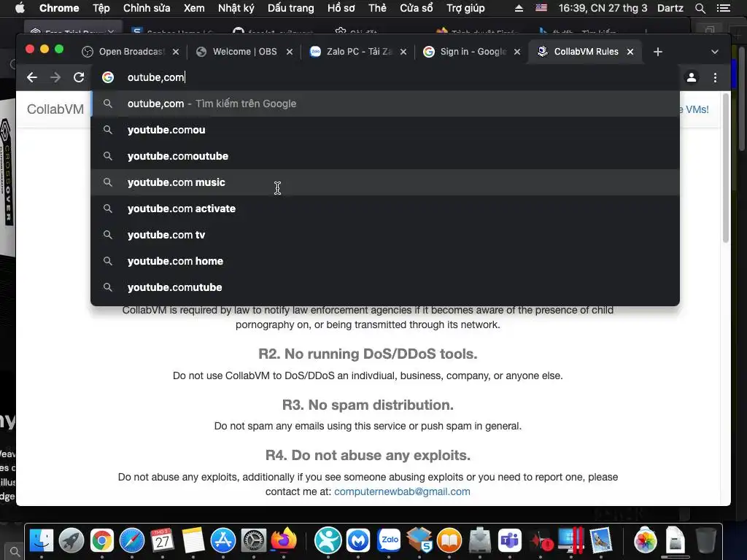Reload the current page
The width and height of the screenshot is (747, 560).
pos(79,77)
